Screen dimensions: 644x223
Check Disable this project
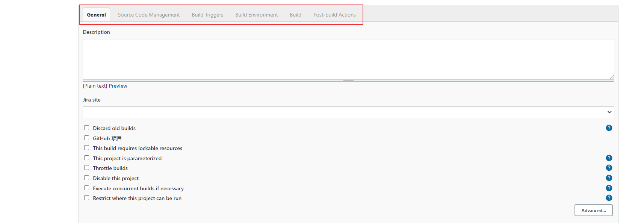pos(86,178)
